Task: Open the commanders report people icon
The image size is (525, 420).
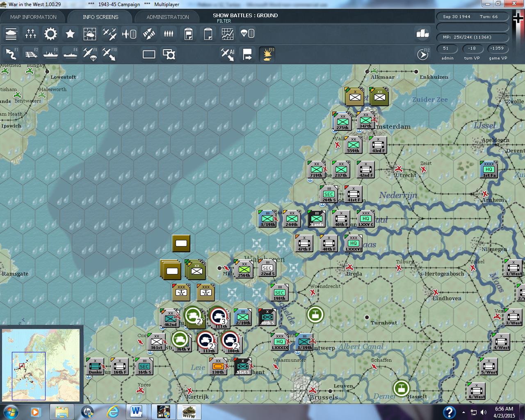Action: coord(169,34)
